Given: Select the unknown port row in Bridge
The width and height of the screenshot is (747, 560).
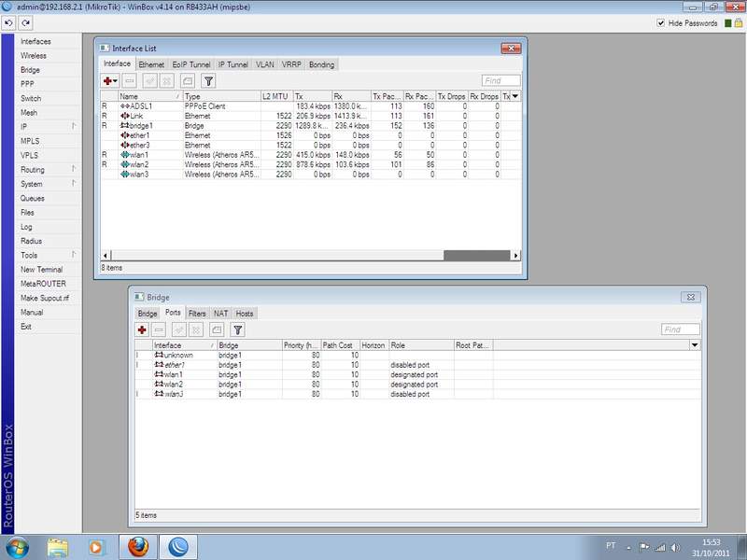Looking at the screenshot, I should click(x=417, y=356).
